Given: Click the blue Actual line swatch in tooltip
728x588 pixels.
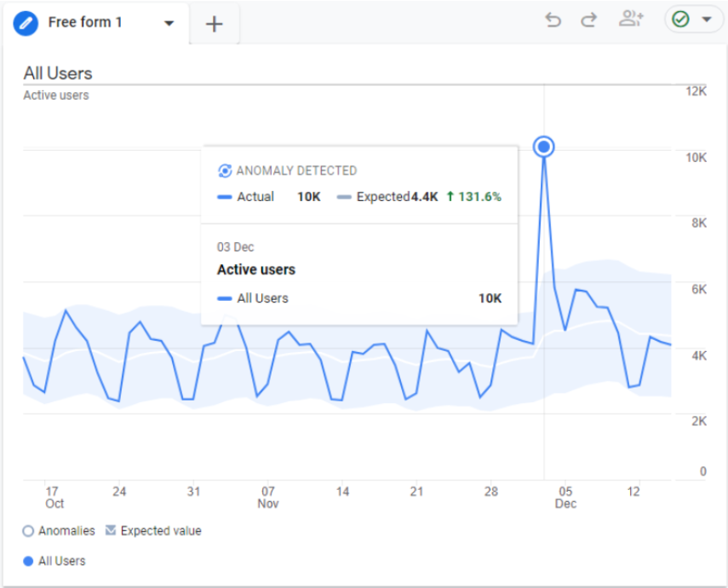Looking at the screenshot, I should point(225,197).
